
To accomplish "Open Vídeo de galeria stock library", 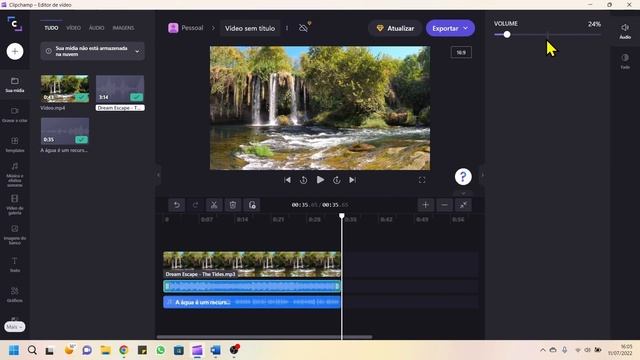I will (15, 204).
